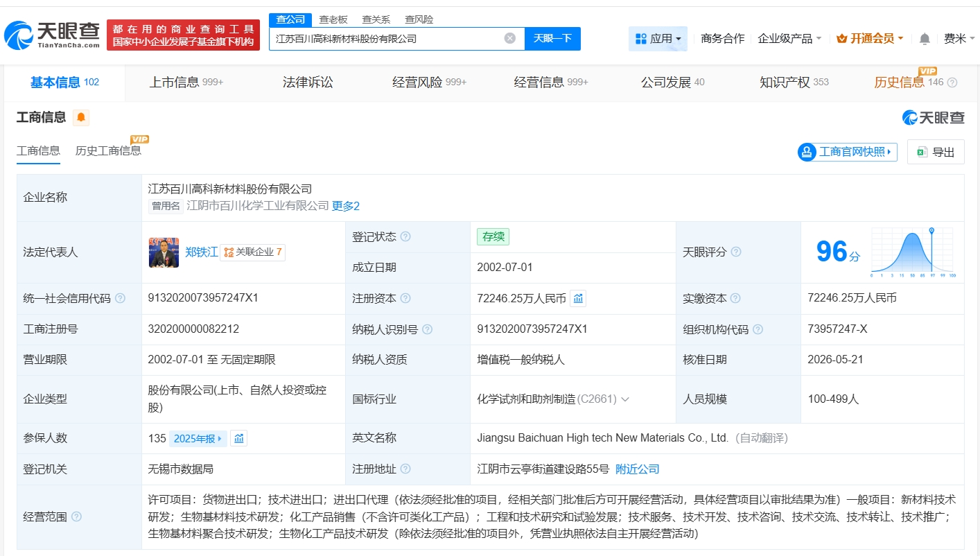
Task: Open notification bell in top bar
Action: (x=925, y=39)
